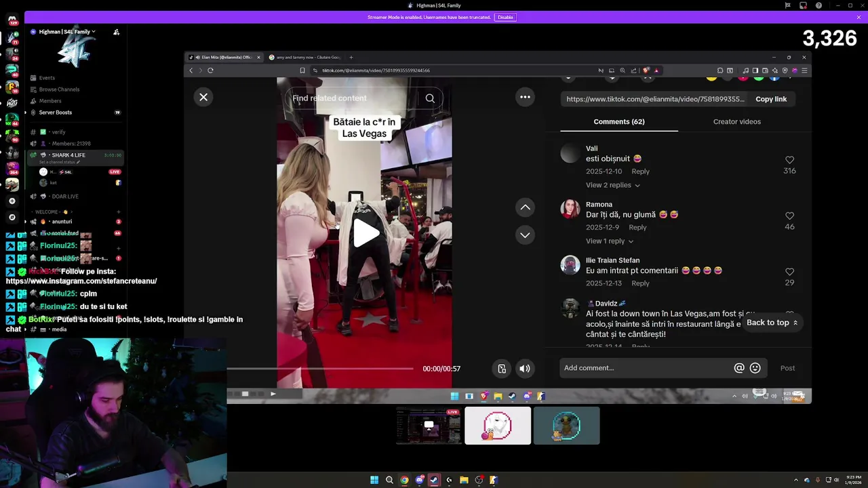This screenshot has width=868, height=488.
Task: Open the three-dot more options menu on video
Action: pyautogui.click(x=525, y=97)
